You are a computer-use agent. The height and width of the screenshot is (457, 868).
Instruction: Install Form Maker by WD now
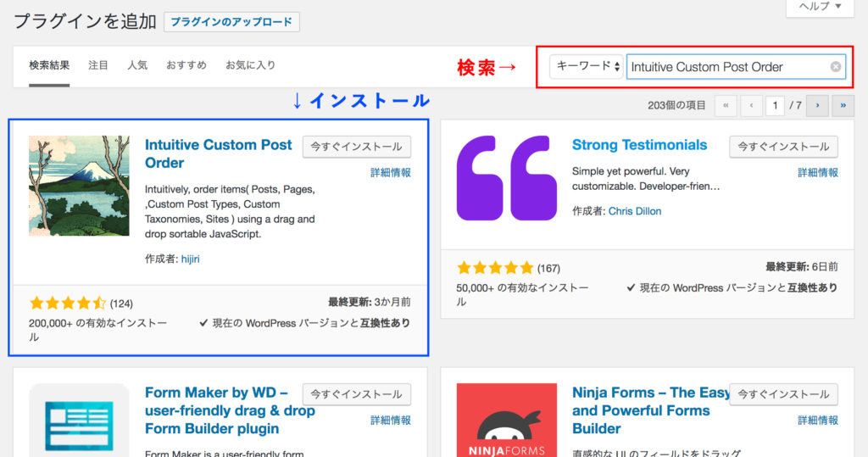click(357, 394)
